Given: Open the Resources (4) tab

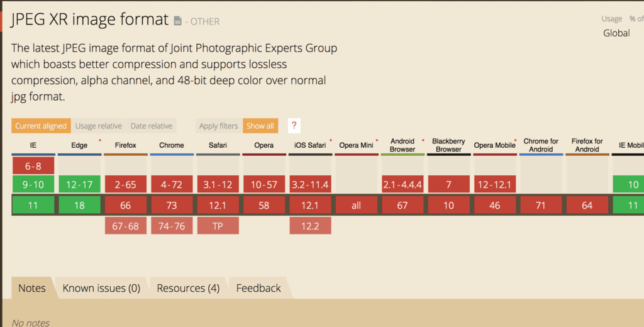Looking at the screenshot, I should click(188, 288).
